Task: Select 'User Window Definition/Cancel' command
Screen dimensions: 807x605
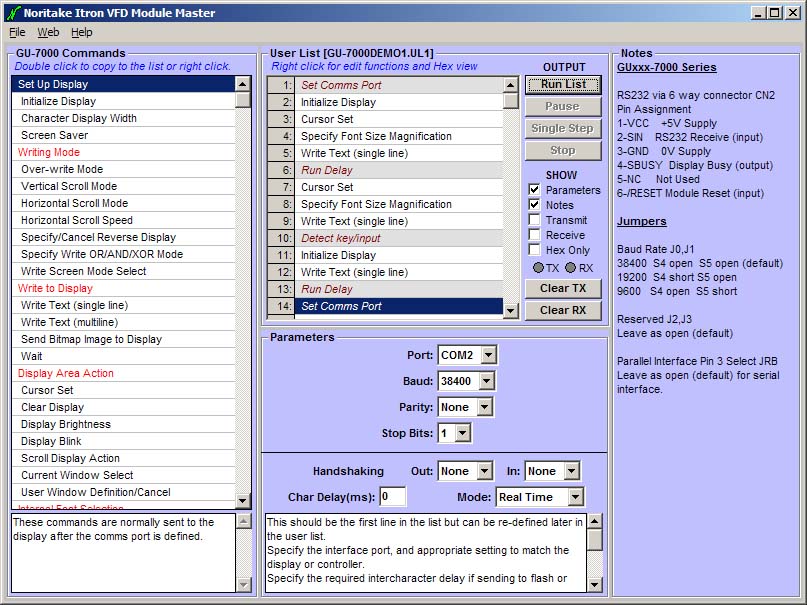Action: coord(123,492)
